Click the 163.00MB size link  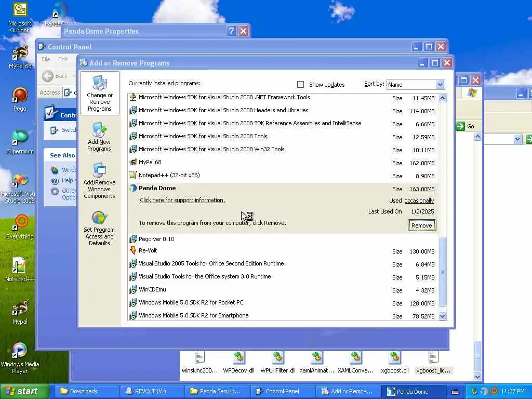pos(422,189)
